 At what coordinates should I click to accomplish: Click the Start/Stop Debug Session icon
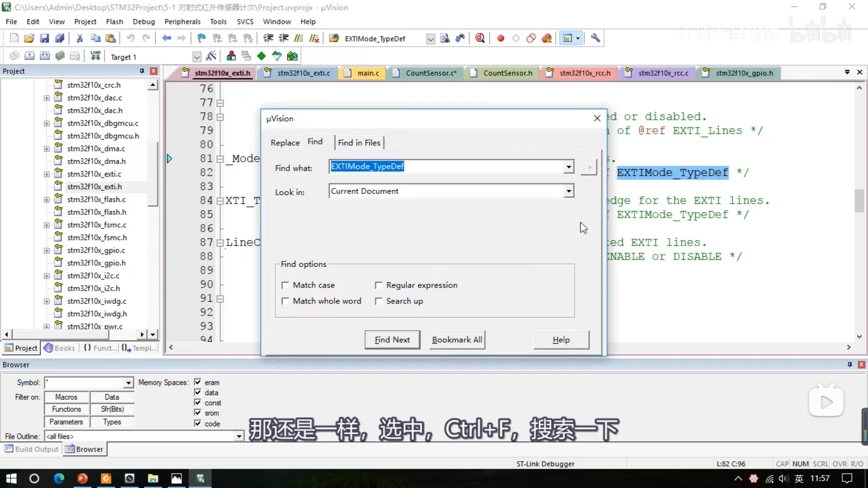click(480, 38)
